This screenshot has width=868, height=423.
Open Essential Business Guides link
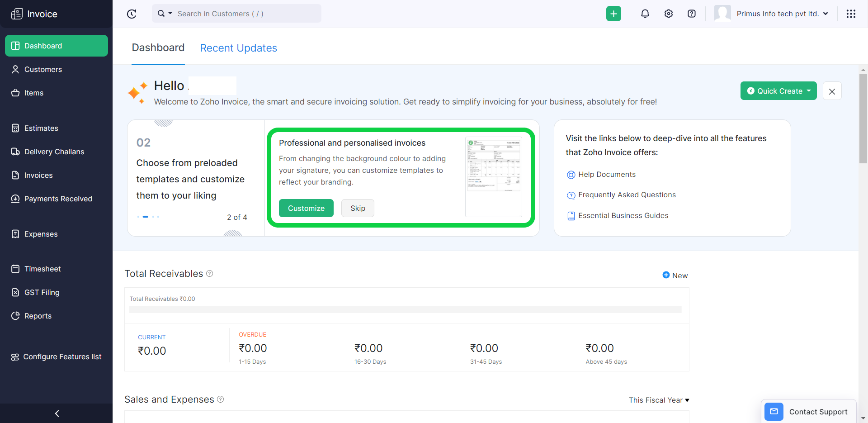coord(623,215)
